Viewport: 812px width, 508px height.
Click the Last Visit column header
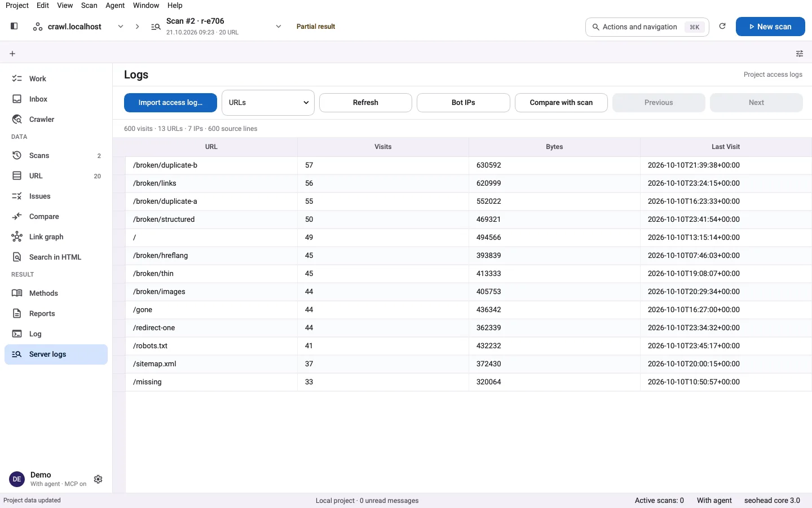point(726,147)
